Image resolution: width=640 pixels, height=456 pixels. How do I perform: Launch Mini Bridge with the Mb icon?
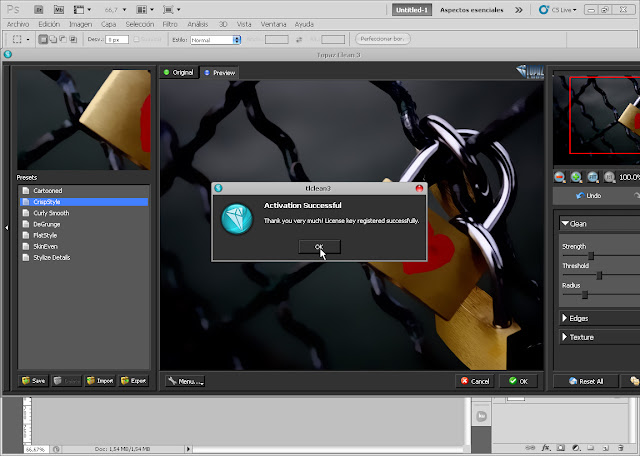point(59,9)
